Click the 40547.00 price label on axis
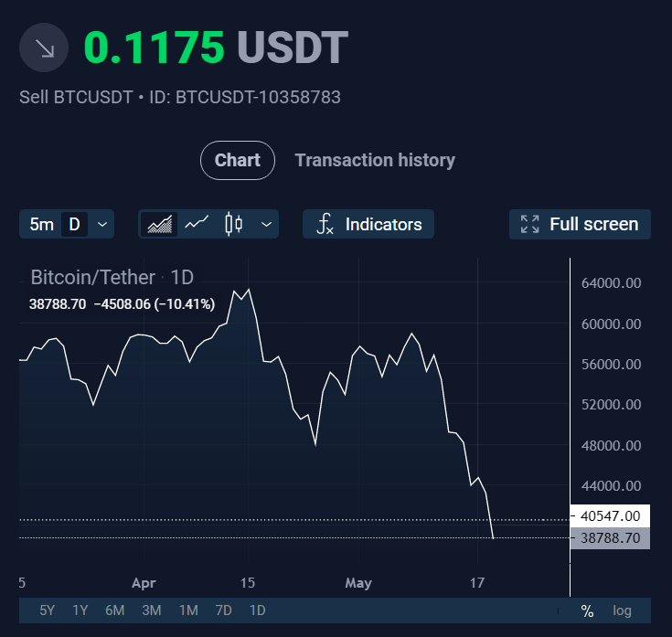 point(610,515)
